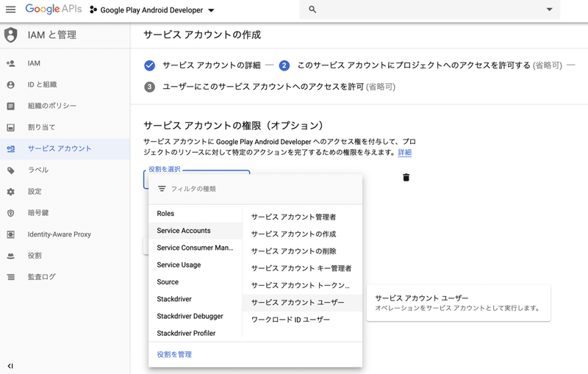Go to サービス アカウントの詳細 step
588x374 pixels.
pyautogui.click(x=212, y=65)
